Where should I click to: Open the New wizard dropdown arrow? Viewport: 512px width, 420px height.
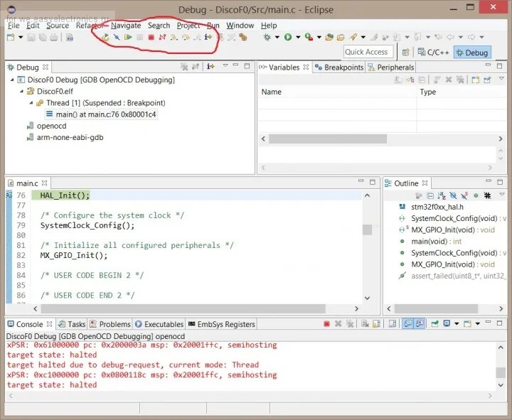click(21, 37)
